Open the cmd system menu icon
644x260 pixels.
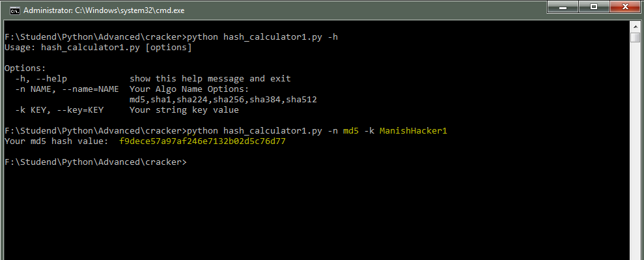click(15, 10)
